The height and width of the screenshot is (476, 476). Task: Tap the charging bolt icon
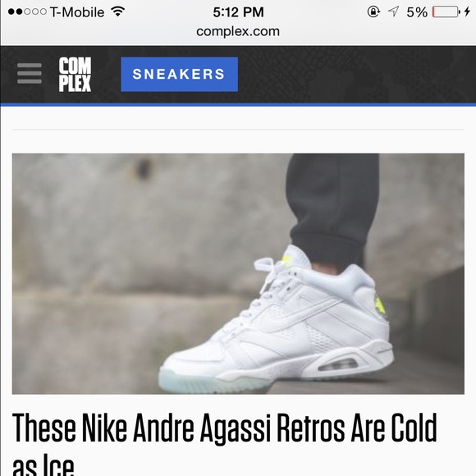pyautogui.click(x=467, y=11)
